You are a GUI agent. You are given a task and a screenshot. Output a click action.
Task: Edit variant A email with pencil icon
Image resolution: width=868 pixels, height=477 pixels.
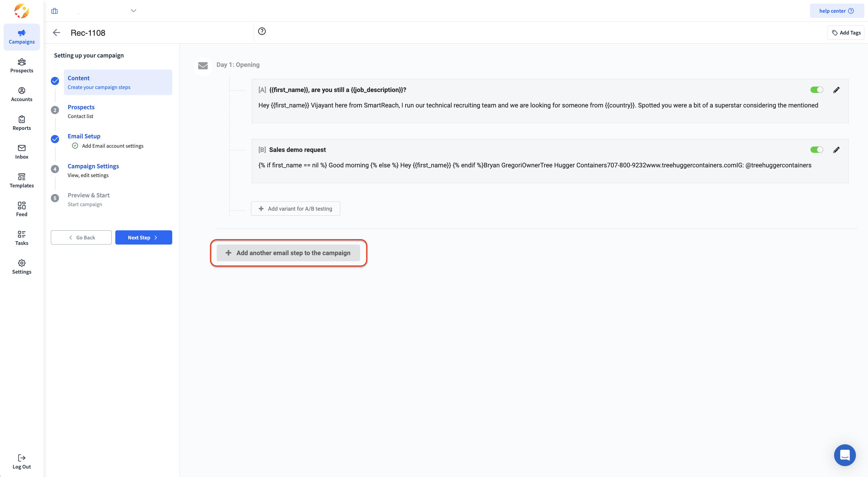click(x=836, y=90)
